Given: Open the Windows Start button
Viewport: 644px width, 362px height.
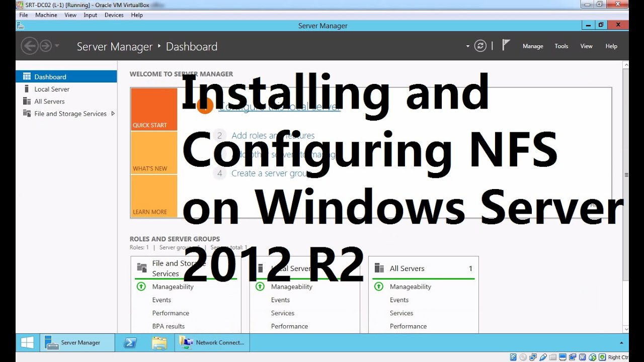Looking at the screenshot, I should pyautogui.click(x=27, y=342).
